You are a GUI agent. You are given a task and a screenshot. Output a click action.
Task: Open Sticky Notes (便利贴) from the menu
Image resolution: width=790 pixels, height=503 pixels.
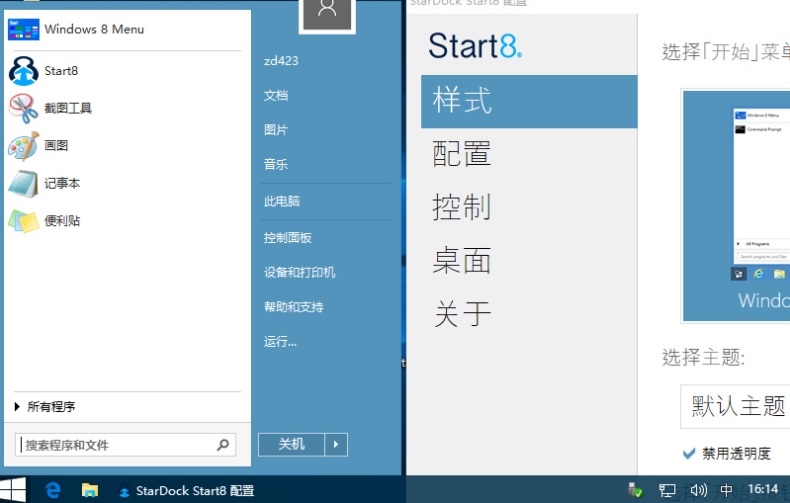click(126, 221)
